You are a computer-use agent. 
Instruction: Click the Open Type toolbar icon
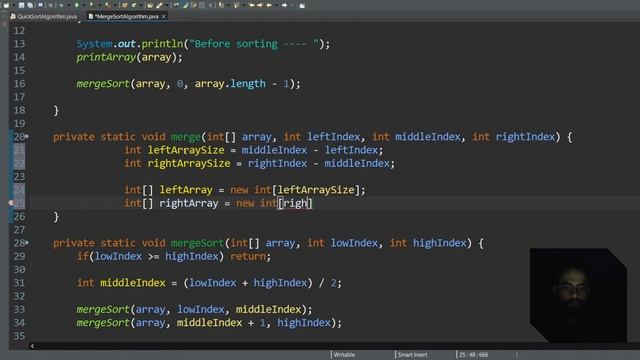pos(150,5)
